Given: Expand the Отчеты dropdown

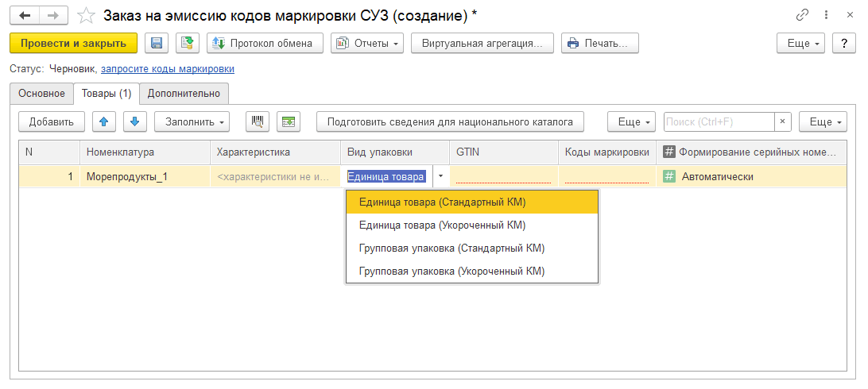Looking at the screenshot, I should click(x=367, y=43).
